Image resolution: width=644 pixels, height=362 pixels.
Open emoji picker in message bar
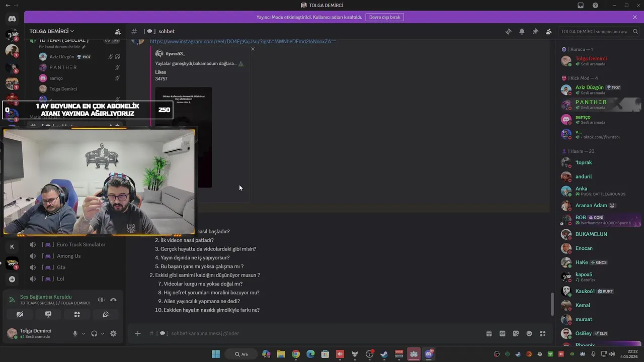[529, 333]
